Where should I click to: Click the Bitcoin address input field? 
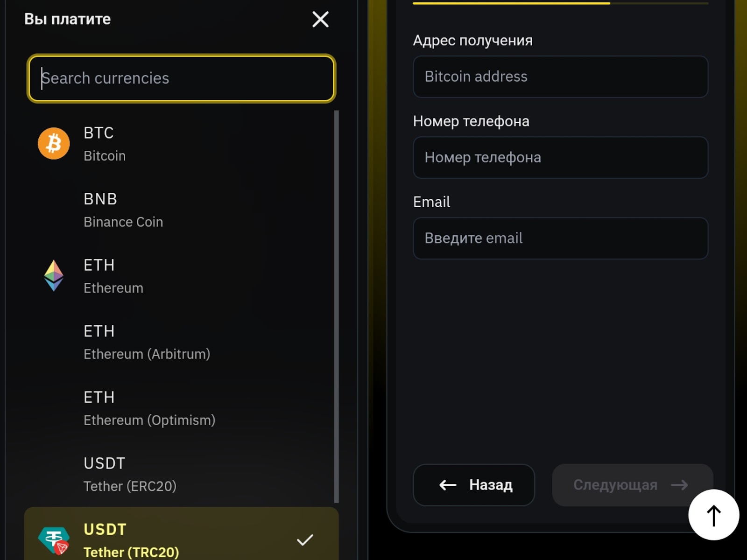(560, 77)
